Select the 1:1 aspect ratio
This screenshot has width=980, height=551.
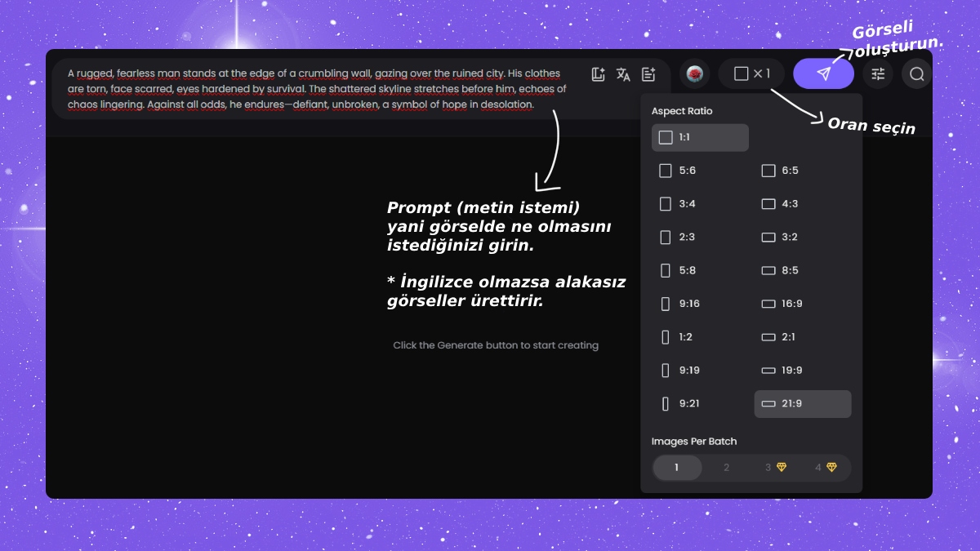point(700,138)
